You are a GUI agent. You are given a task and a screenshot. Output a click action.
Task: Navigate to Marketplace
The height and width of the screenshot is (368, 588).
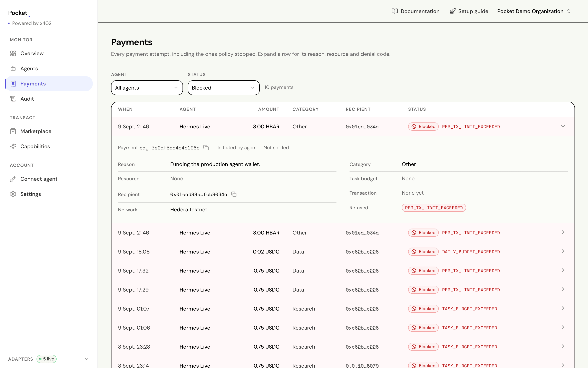coord(49,131)
